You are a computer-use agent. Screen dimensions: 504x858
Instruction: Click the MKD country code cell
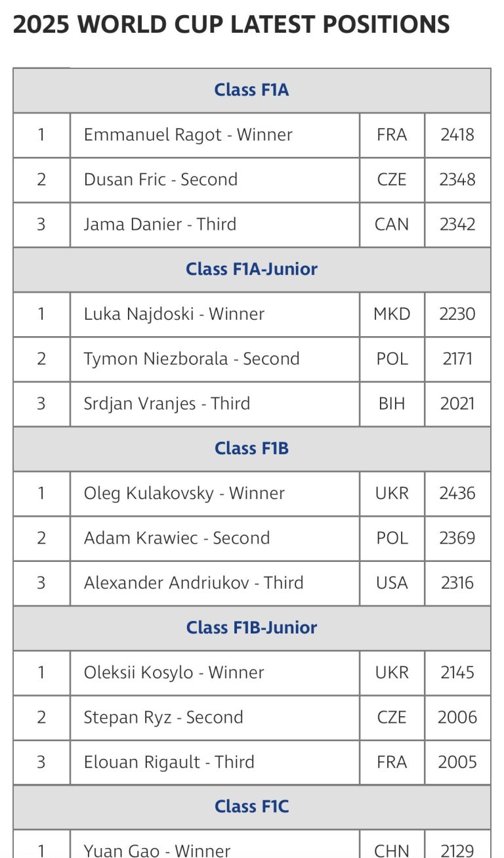392,314
